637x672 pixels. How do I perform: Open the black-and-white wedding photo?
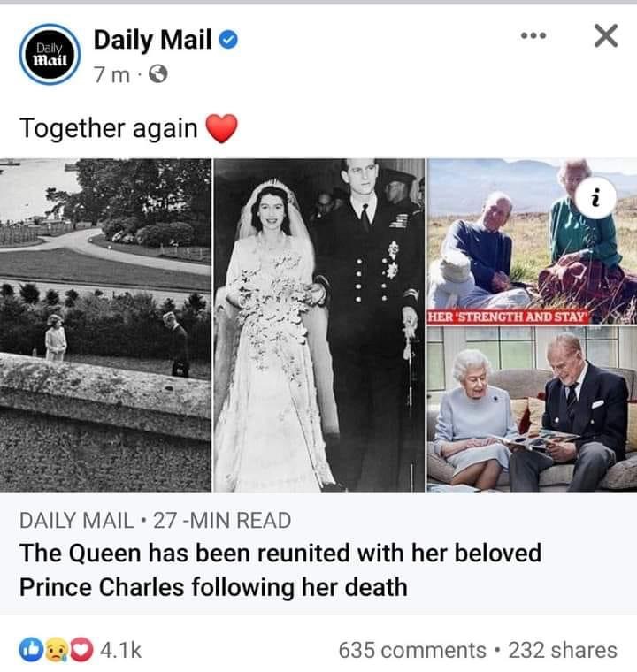click(x=319, y=325)
